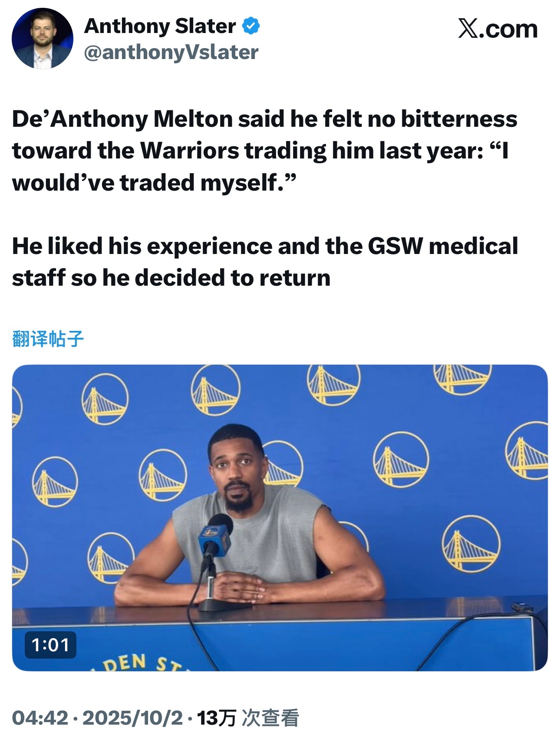Open the 2025/10/2 post date
560x742 pixels.
[x=132, y=718]
